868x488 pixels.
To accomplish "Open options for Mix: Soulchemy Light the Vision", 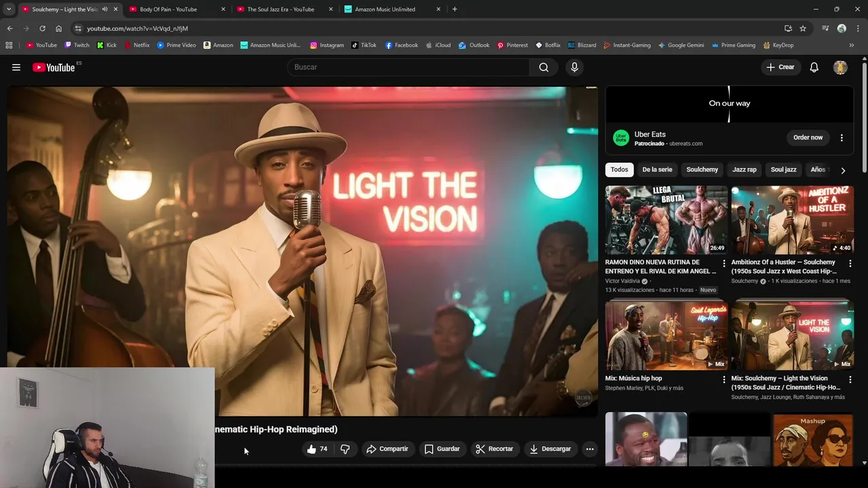I will [850, 380].
